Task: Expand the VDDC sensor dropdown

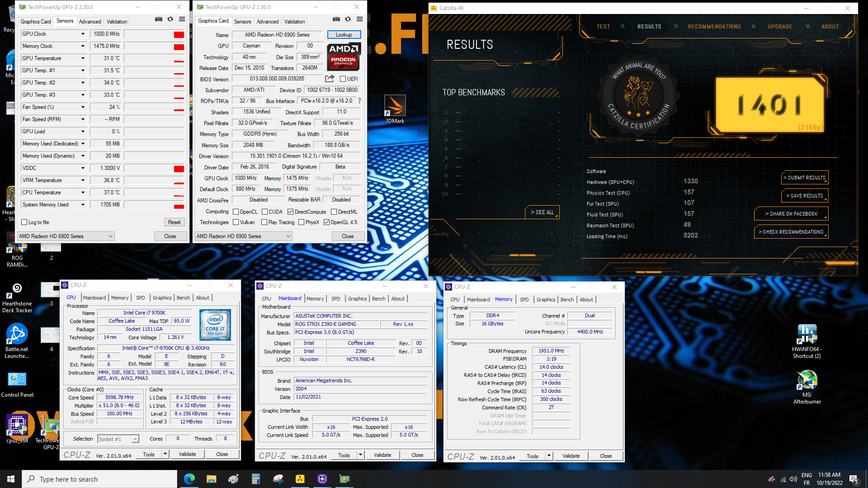Action: (83, 168)
